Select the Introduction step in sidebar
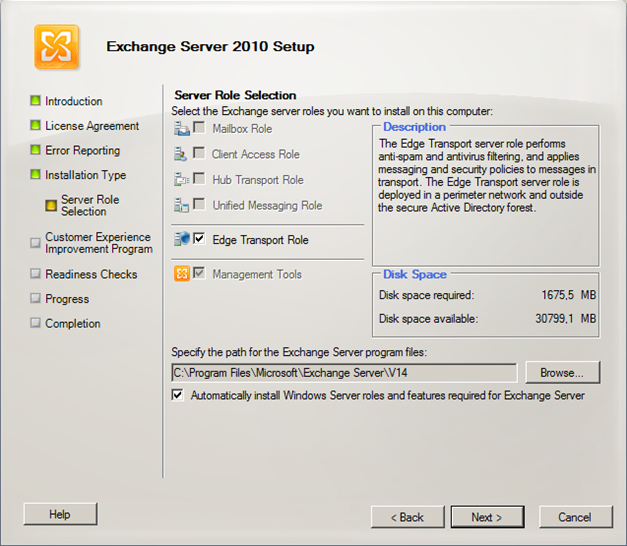This screenshot has width=627, height=546. pyautogui.click(x=74, y=101)
